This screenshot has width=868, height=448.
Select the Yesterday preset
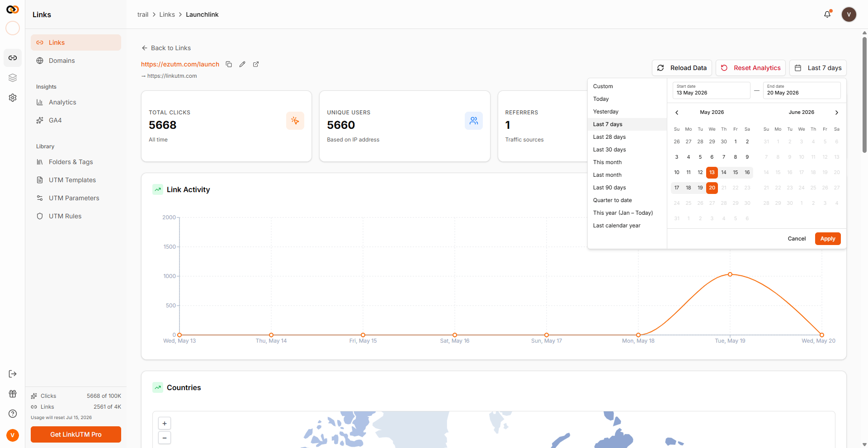click(x=627, y=112)
